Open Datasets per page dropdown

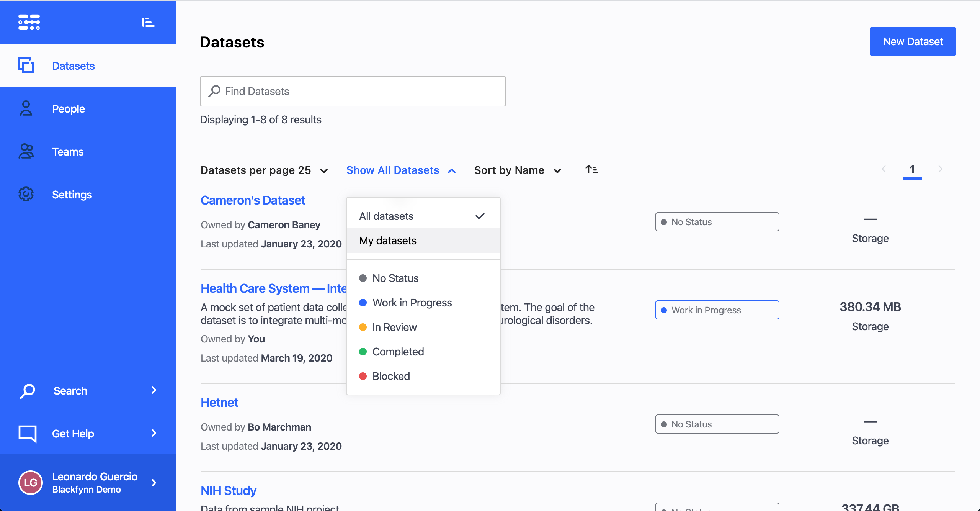(x=264, y=170)
